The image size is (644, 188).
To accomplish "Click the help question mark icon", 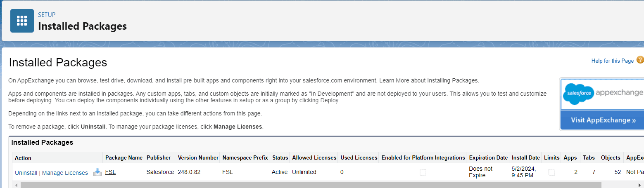I will [x=640, y=60].
